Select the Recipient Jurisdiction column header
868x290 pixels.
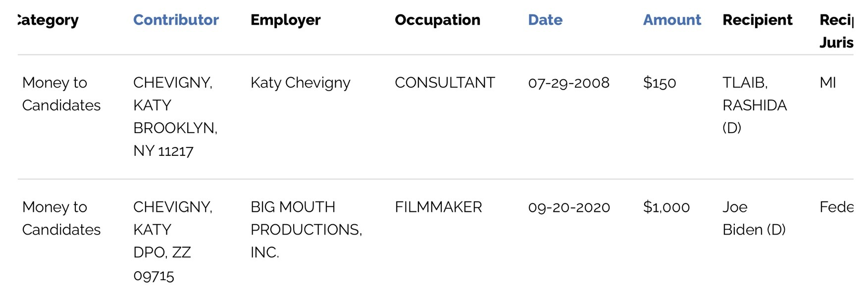[836, 31]
